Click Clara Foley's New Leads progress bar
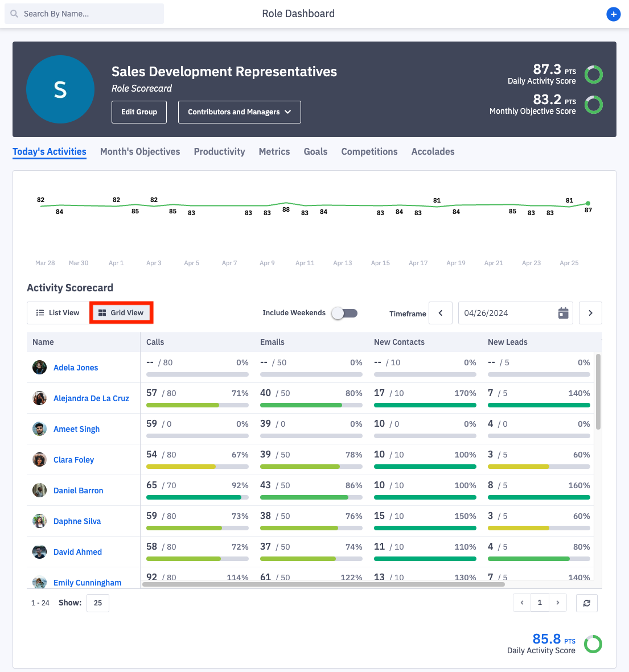This screenshot has width=629, height=672. [539, 466]
